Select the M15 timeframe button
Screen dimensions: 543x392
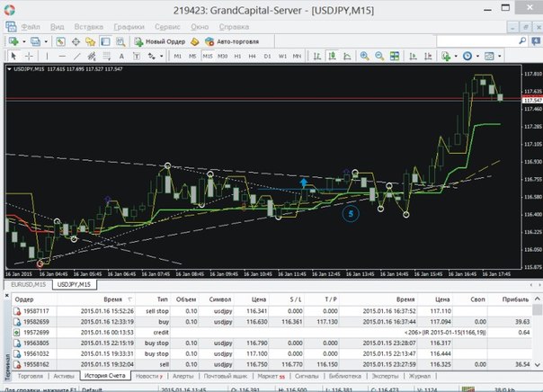[x=208, y=56]
